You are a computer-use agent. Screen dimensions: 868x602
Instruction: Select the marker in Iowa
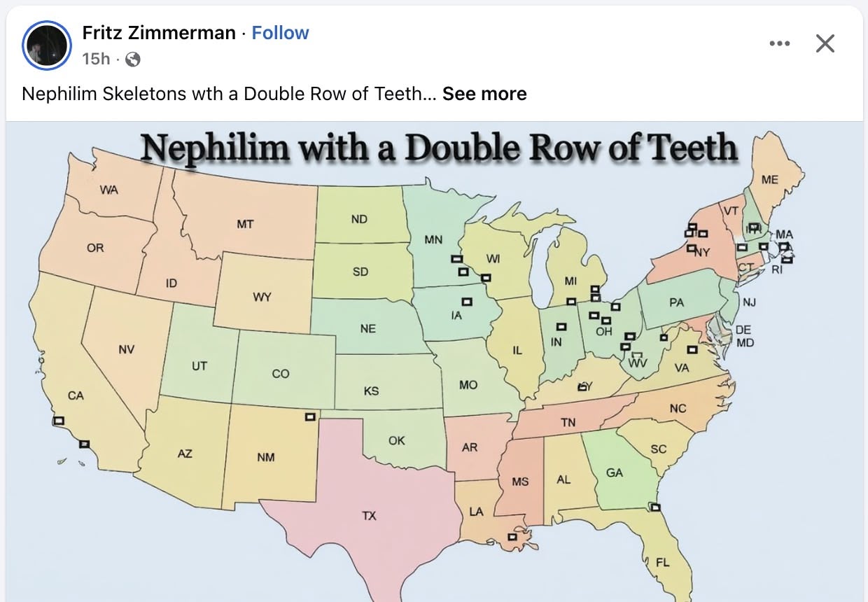(468, 302)
